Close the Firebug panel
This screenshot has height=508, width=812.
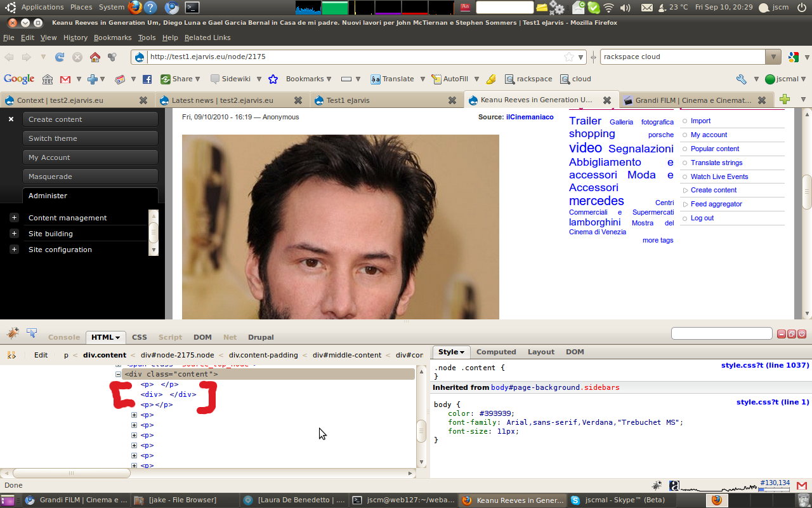tap(801, 334)
